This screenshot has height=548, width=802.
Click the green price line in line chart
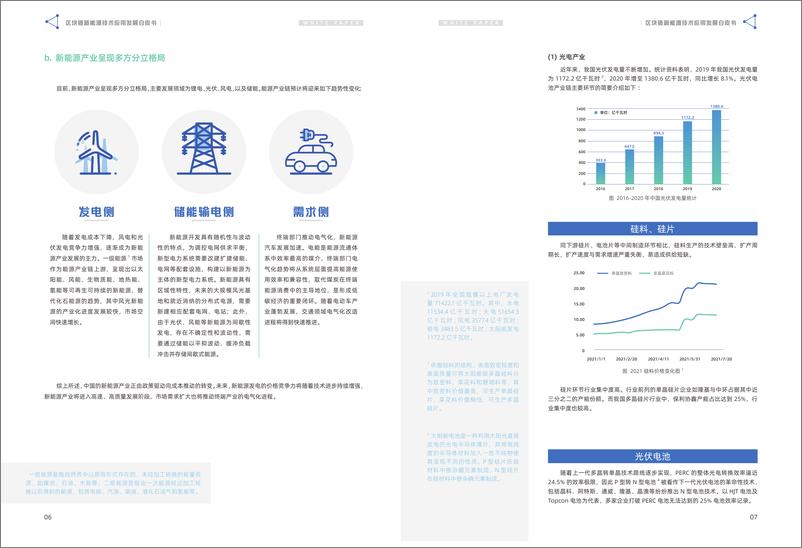(x=655, y=331)
